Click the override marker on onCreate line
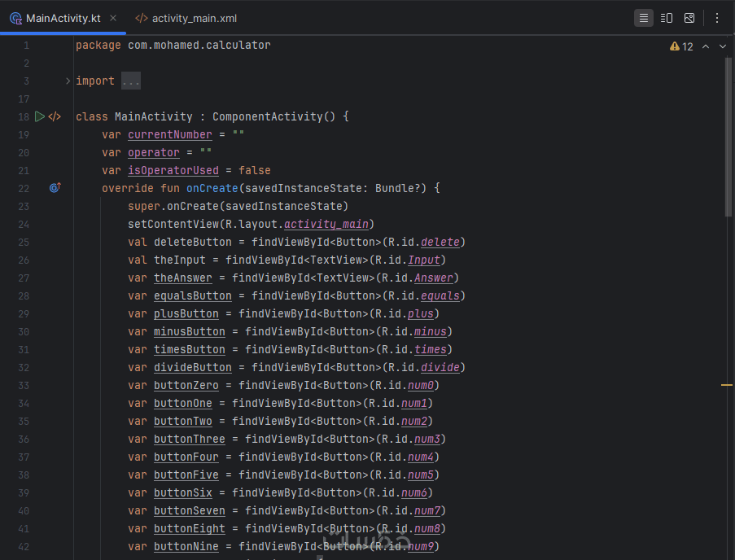 [x=55, y=188]
